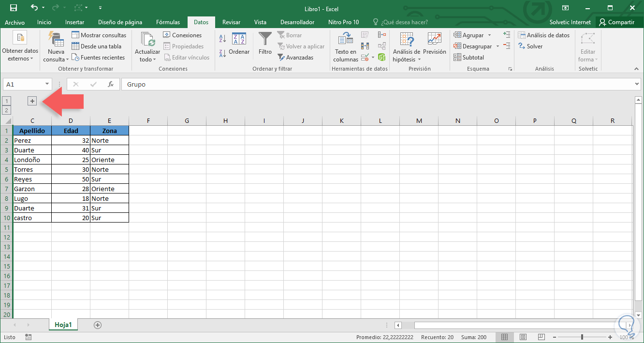Screen dimensions: 644x343
Task: Open Fuentes recientes
Action: click(98, 58)
